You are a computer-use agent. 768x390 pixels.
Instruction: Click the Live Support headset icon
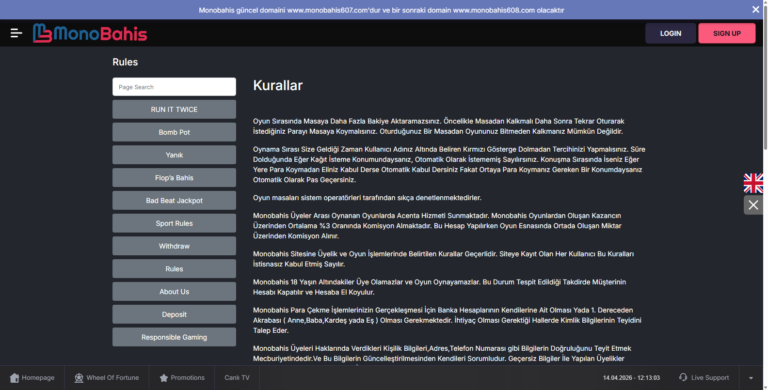tap(683, 377)
